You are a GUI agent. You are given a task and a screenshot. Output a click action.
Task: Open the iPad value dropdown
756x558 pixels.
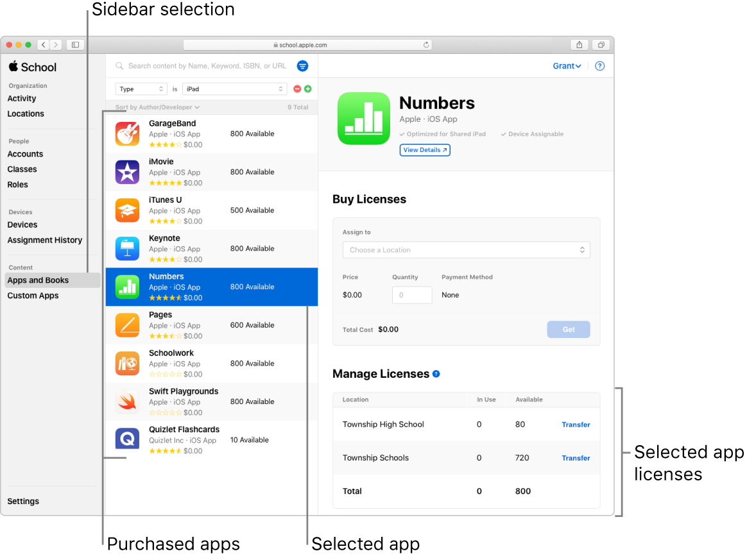click(x=235, y=89)
